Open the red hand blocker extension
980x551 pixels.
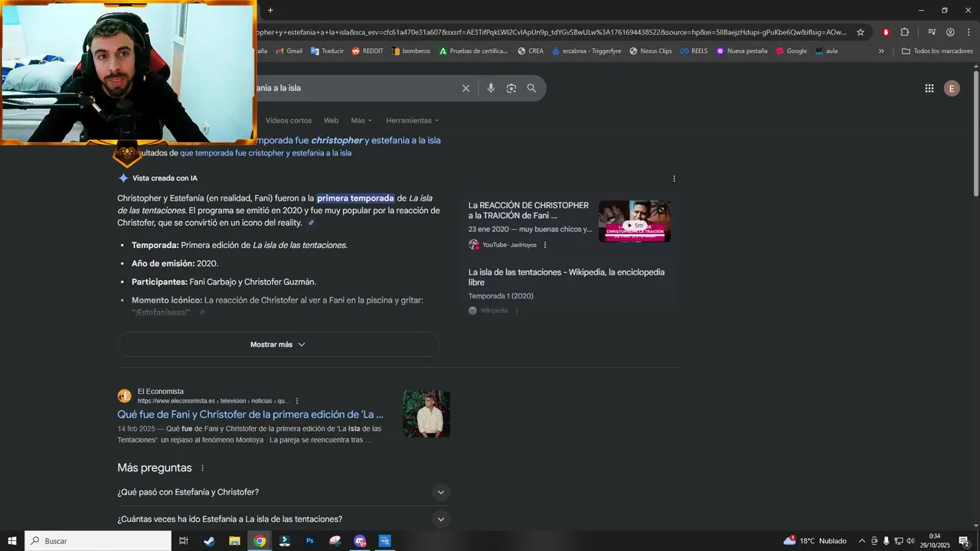(886, 32)
